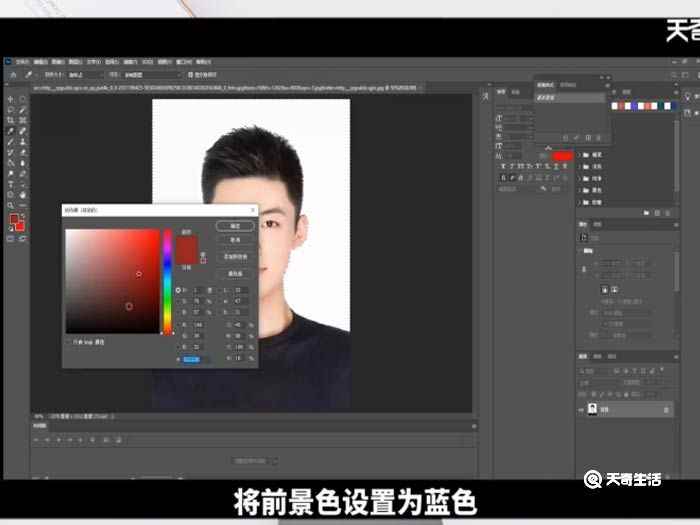Toggle Quick Mask mode icon

click(11, 239)
